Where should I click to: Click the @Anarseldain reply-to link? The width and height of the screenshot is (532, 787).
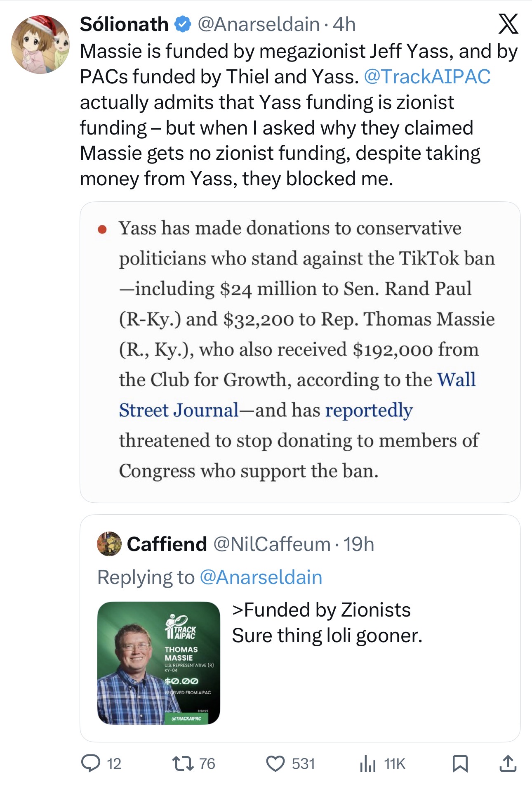pos(261,577)
